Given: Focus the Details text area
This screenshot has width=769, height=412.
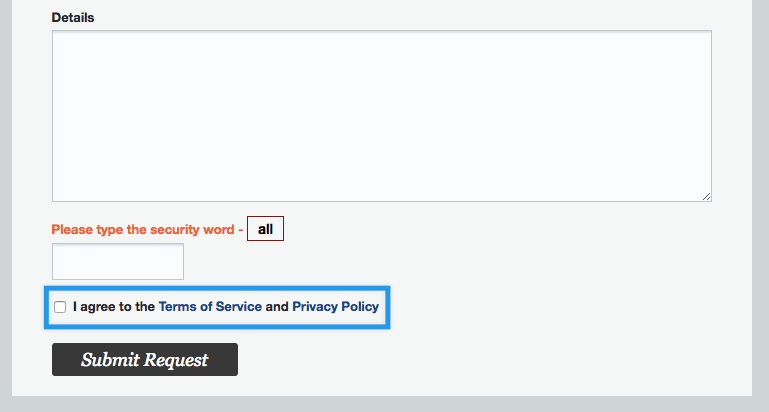Looking at the screenshot, I should [x=382, y=116].
